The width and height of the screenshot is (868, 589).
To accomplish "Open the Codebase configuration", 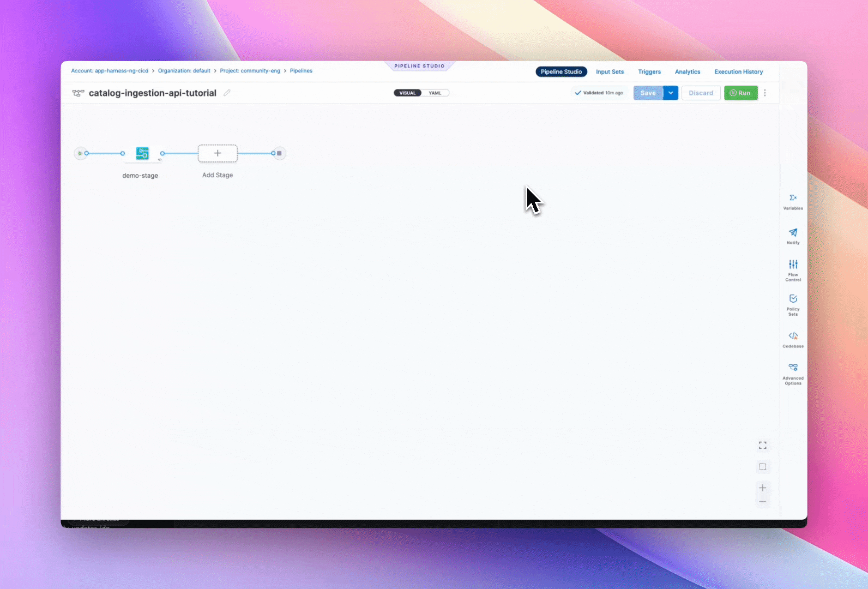I will coord(793,336).
